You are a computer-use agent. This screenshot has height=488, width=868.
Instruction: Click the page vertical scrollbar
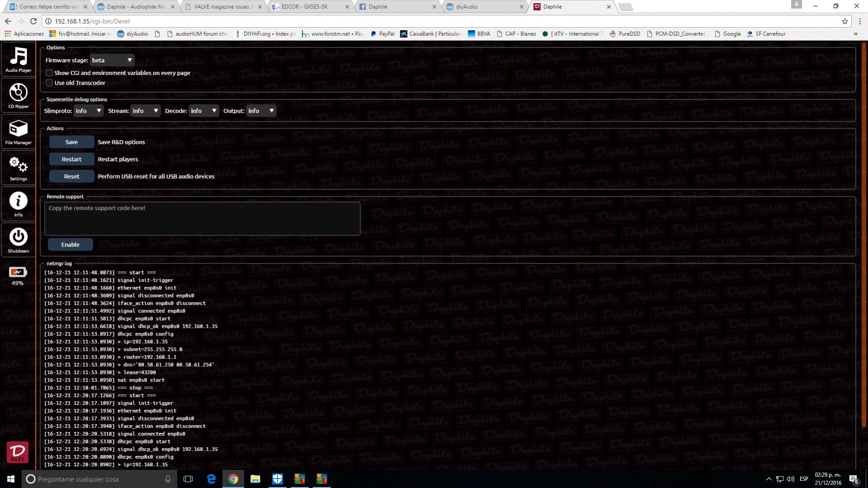point(863,235)
